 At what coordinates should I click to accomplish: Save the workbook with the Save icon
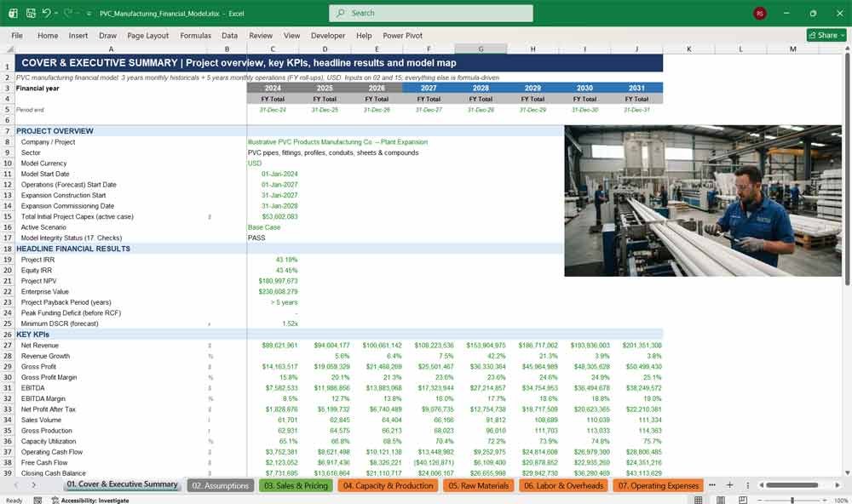(31, 13)
